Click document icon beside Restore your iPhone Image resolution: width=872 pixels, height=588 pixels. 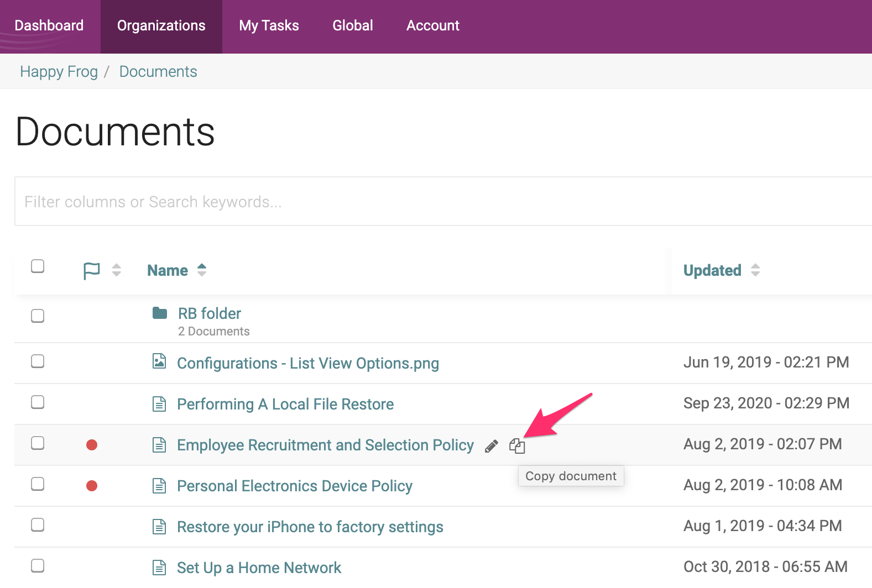coord(159,527)
